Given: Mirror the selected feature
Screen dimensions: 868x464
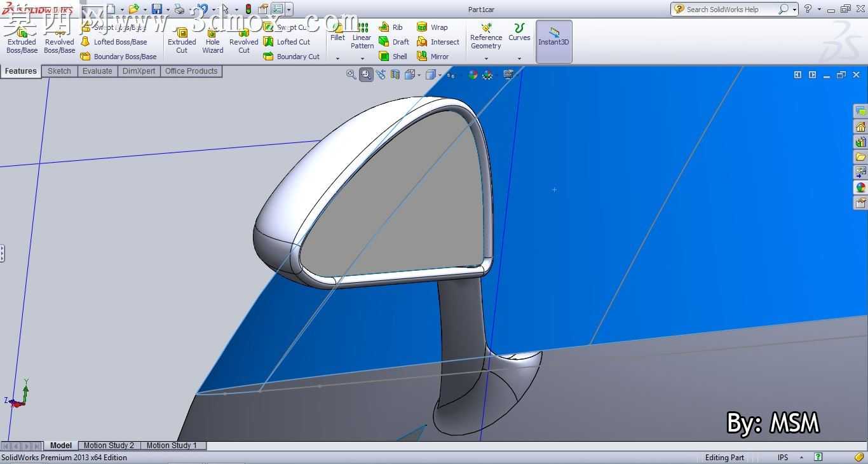Looking at the screenshot, I should pos(433,57).
